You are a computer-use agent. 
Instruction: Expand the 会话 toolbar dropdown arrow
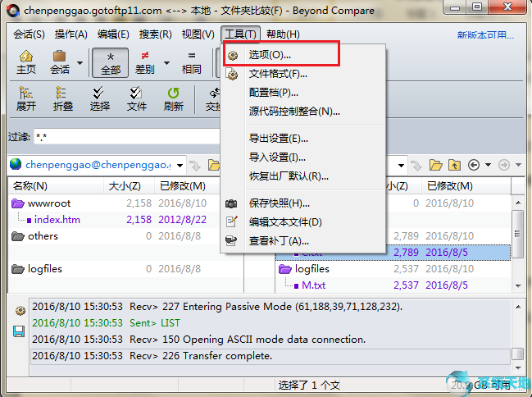(80, 63)
